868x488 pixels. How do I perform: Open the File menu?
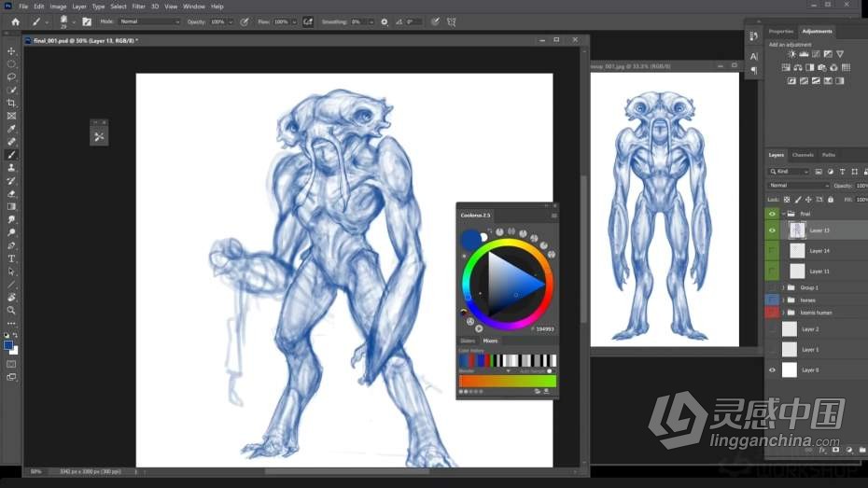point(23,7)
